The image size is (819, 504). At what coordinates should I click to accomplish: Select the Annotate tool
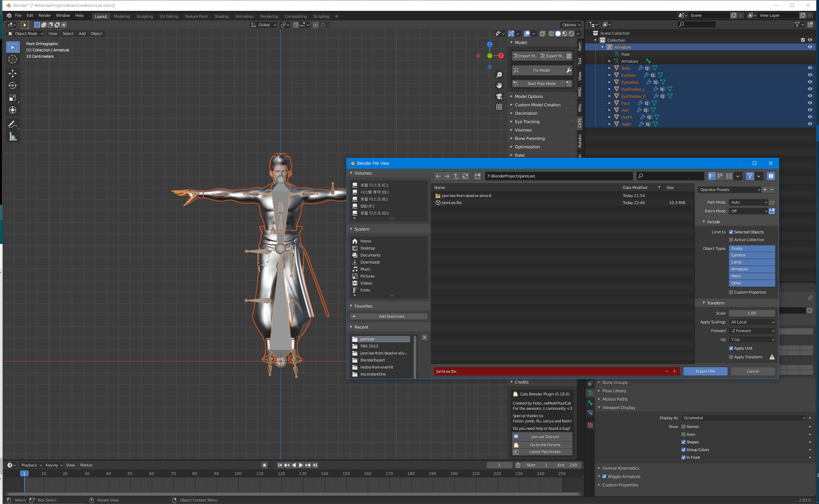click(13, 124)
